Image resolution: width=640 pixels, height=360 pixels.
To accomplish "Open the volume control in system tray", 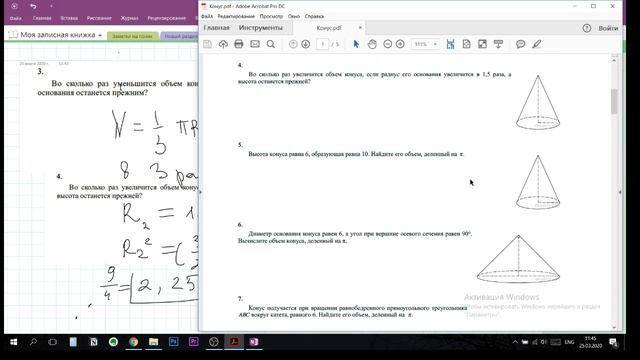I will coord(544,342).
